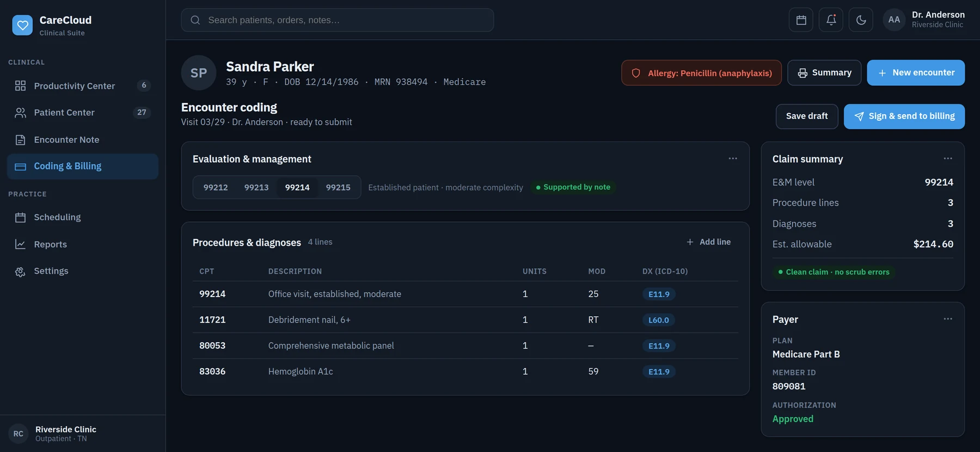
Task: Open the AA user avatar
Action: tap(894, 20)
